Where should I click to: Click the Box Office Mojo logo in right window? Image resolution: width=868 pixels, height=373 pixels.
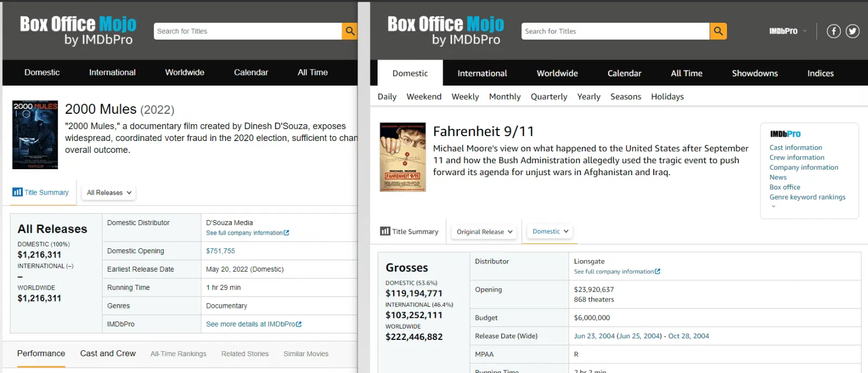click(x=445, y=30)
